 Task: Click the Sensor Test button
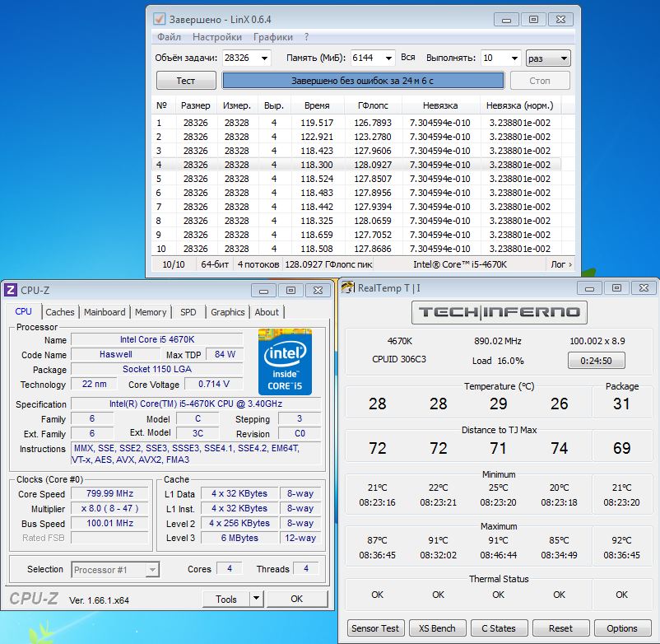click(375, 628)
